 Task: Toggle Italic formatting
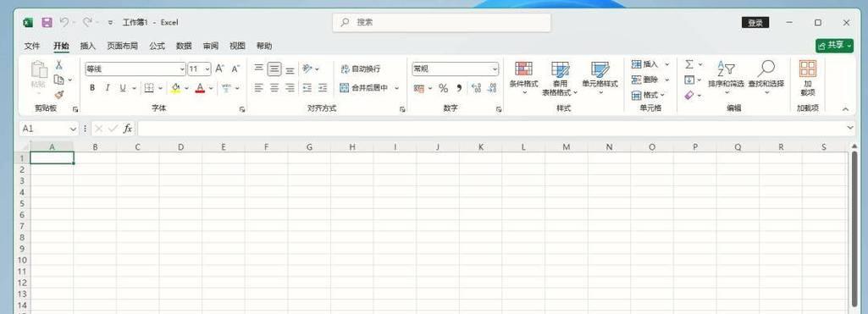click(x=108, y=87)
